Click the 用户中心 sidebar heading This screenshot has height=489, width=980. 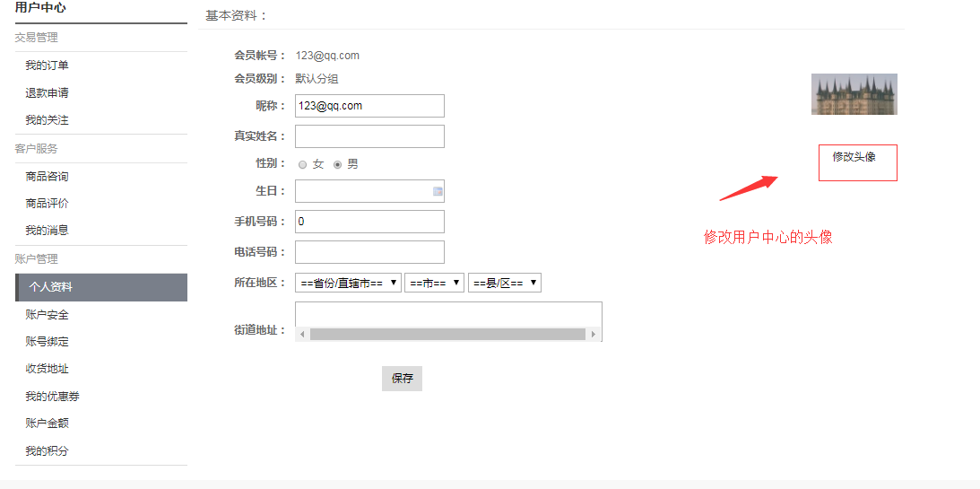point(40,8)
